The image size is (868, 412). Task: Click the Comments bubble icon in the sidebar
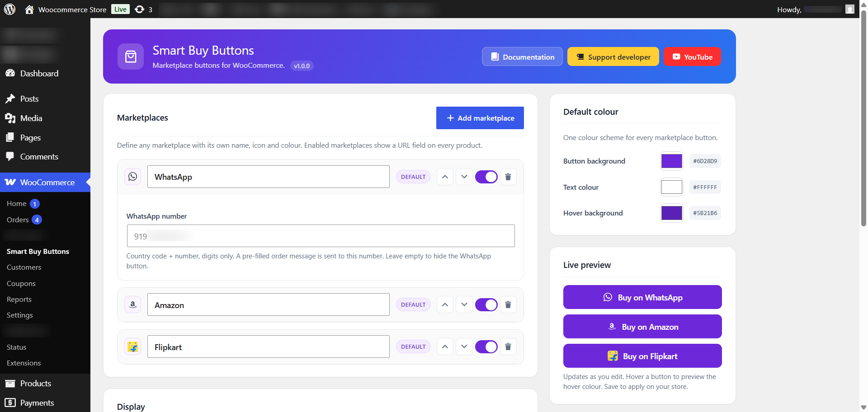pos(10,156)
